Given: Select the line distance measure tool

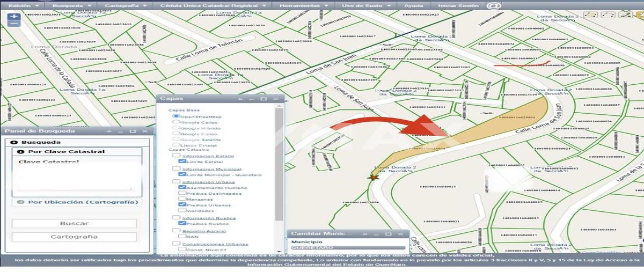Looking at the screenshot, I should point(608,14).
